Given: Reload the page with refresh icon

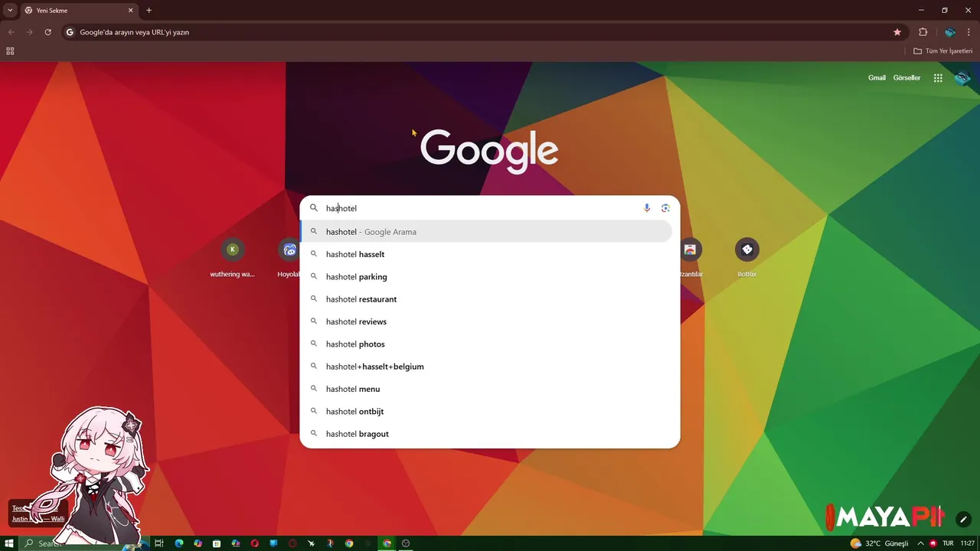Looking at the screenshot, I should [47, 32].
